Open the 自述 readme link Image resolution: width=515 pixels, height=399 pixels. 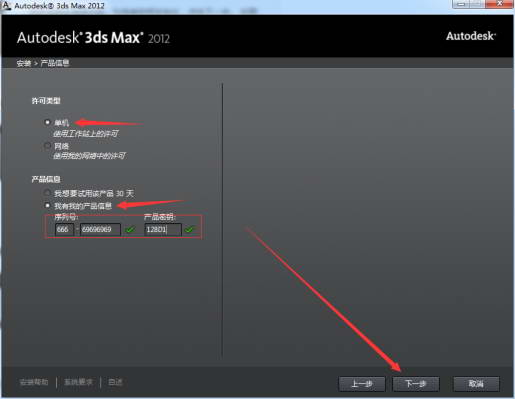[115, 382]
